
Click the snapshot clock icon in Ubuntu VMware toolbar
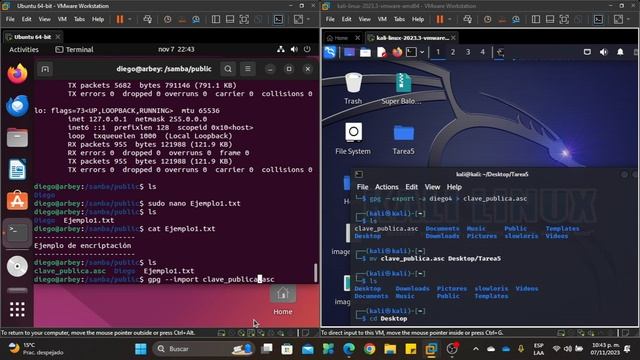click(x=167, y=19)
